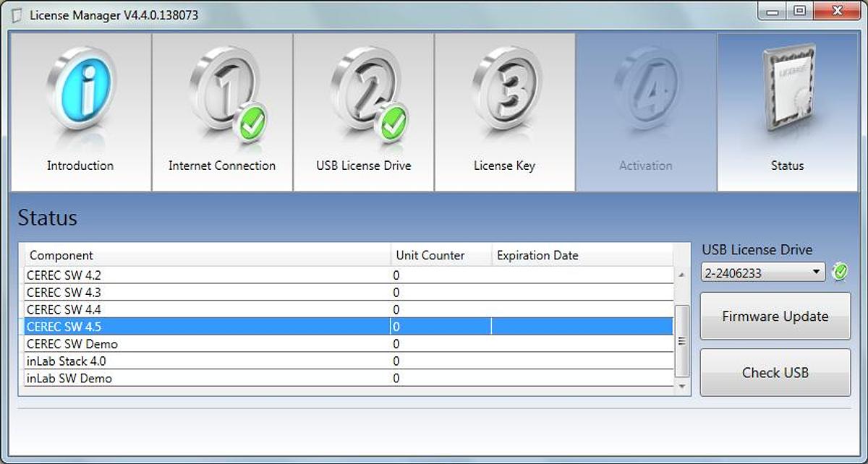Image resolution: width=868 pixels, height=464 pixels.
Task: Click the green refresh icon beside drive dropdown
Action: [x=840, y=272]
